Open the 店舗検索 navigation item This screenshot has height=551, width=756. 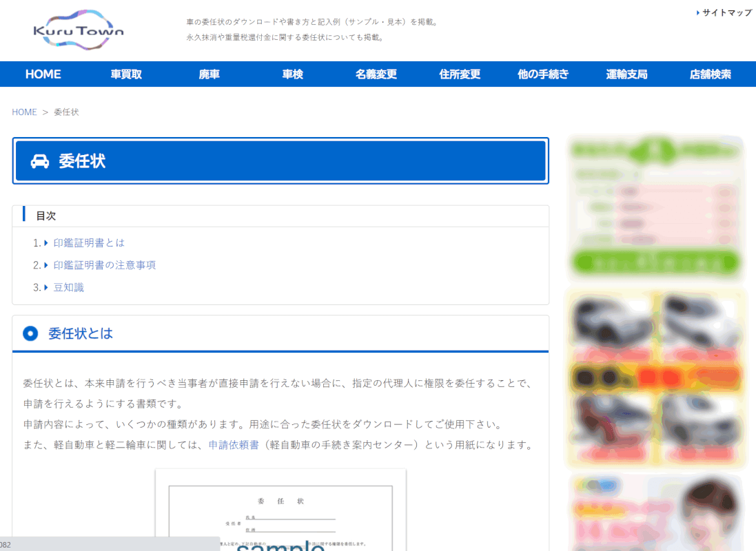tap(710, 74)
